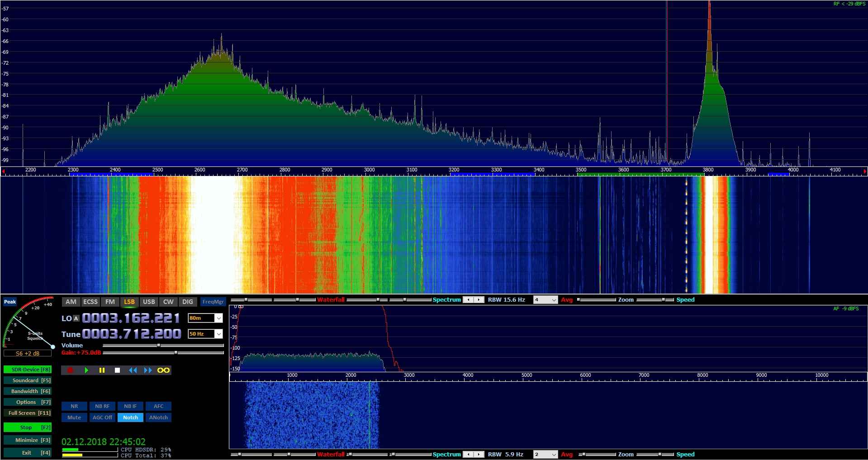Viewport: 868px width, 460px height.
Task: Adjust Speed slider in RBW 5.9 Hz bar
Action: [655, 455]
